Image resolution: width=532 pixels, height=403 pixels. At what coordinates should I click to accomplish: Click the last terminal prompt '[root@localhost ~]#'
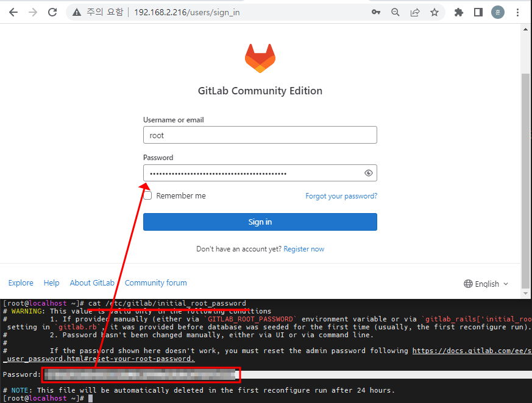[x=43, y=398]
